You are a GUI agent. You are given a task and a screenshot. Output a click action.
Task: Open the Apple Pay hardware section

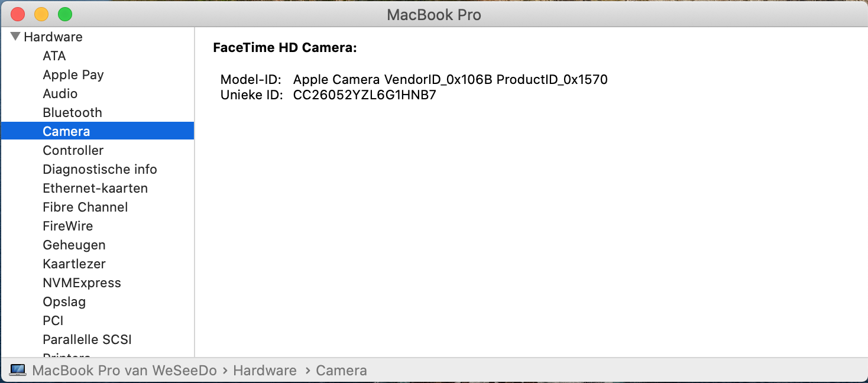coord(73,75)
